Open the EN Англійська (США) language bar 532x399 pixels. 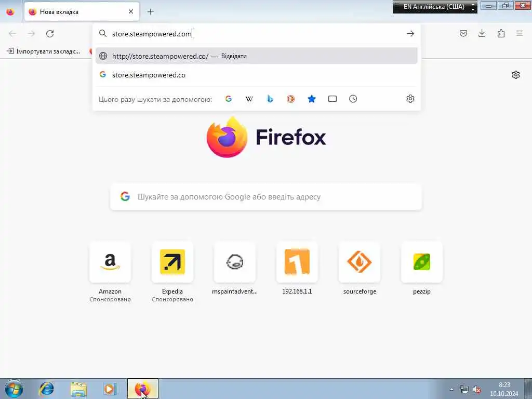point(434,6)
